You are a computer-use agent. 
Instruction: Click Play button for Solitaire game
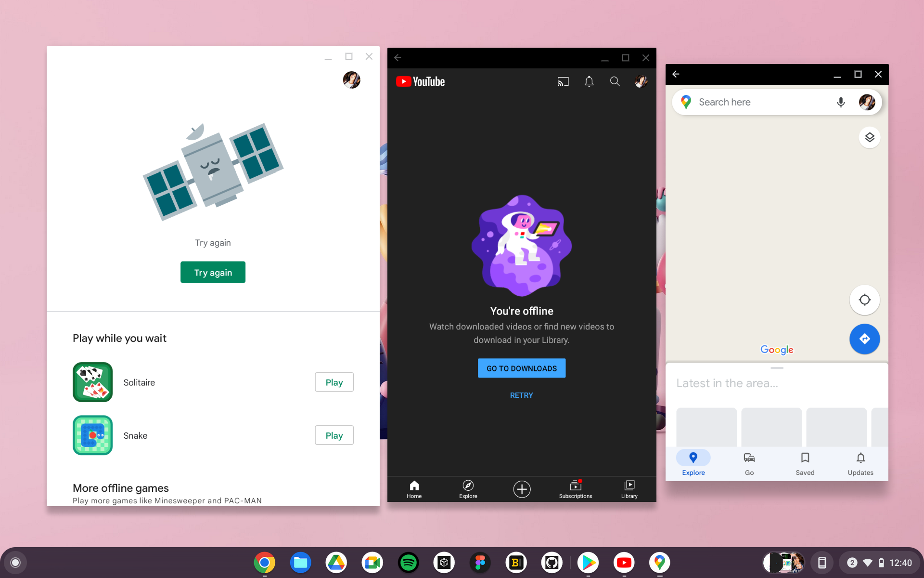click(334, 381)
